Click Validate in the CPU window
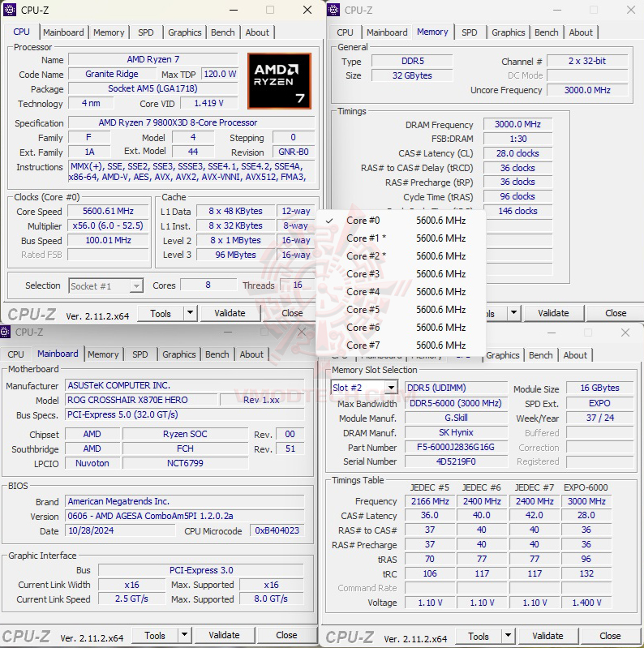 pos(230,313)
